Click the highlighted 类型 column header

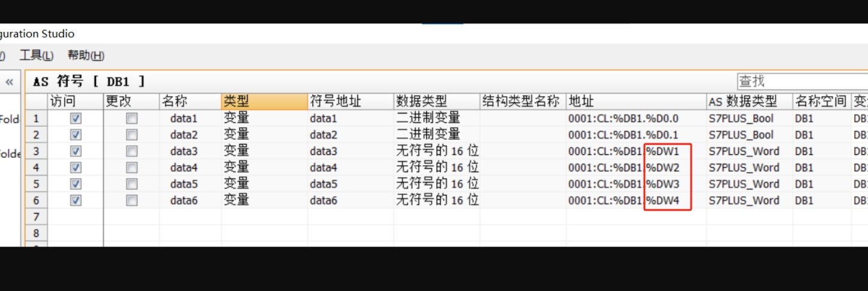click(264, 101)
